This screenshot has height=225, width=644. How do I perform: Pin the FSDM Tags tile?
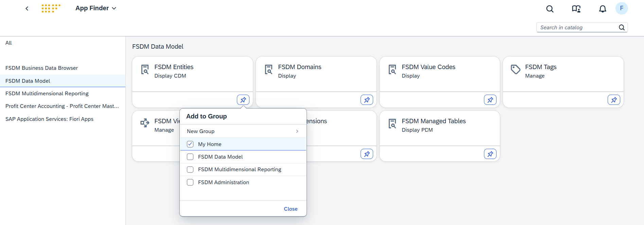point(614,100)
